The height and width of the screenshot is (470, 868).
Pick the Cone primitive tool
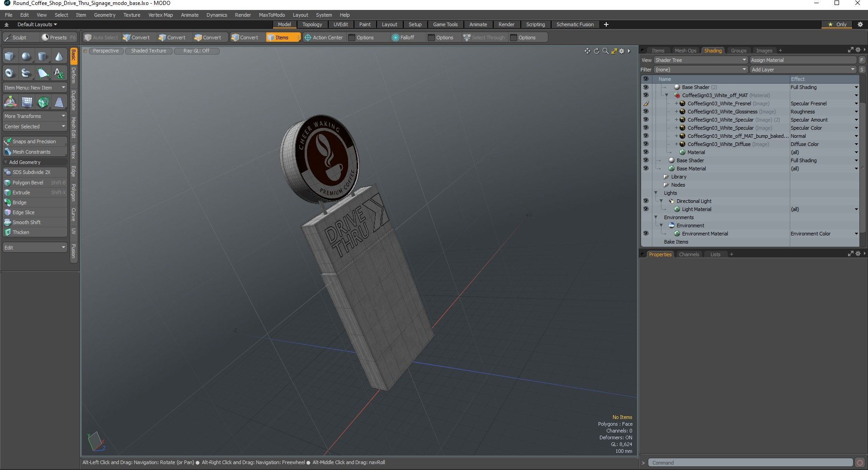tap(59, 56)
